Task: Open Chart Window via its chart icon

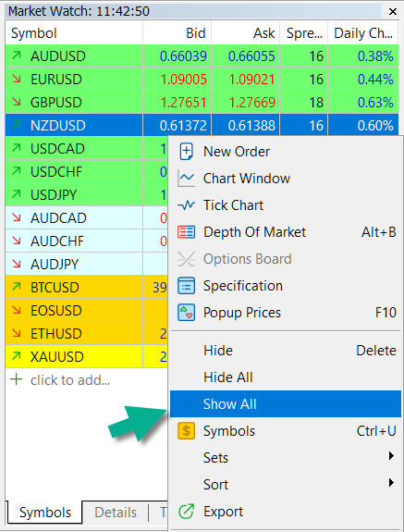Action: click(186, 179)
